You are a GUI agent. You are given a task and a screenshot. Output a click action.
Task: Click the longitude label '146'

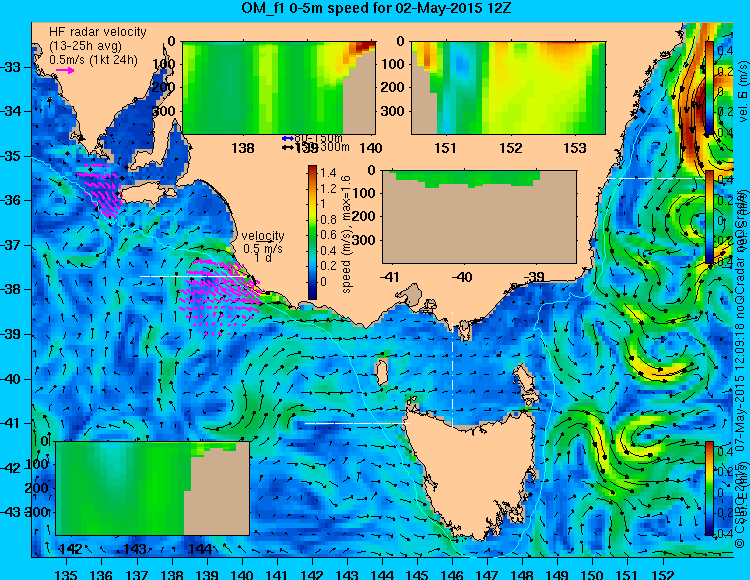pos(452,574)
